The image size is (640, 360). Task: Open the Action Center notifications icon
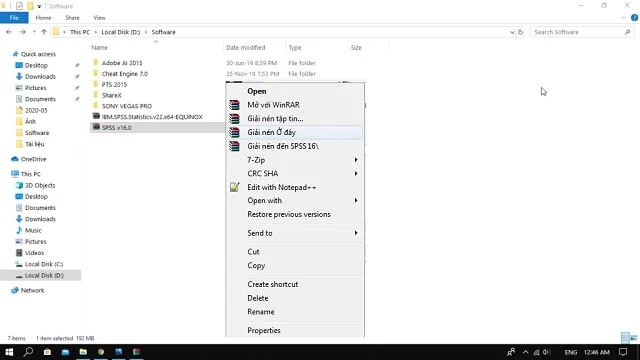point(623,352)
